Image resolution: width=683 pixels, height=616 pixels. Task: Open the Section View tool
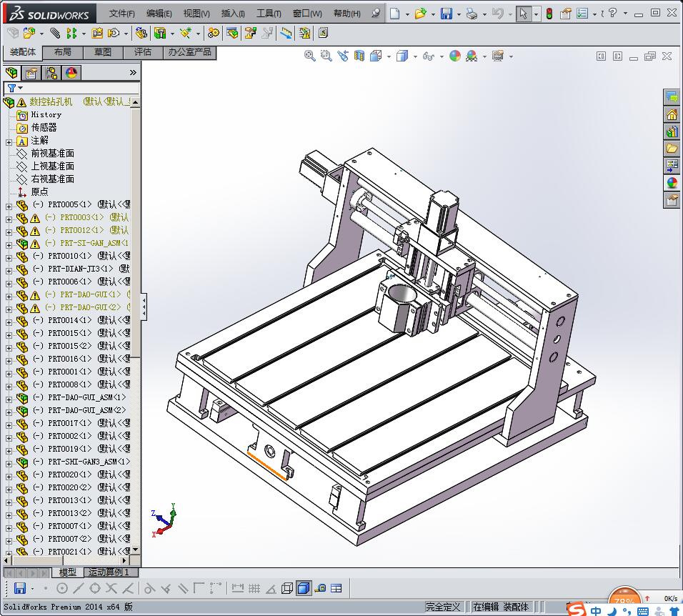coord(359,56)
